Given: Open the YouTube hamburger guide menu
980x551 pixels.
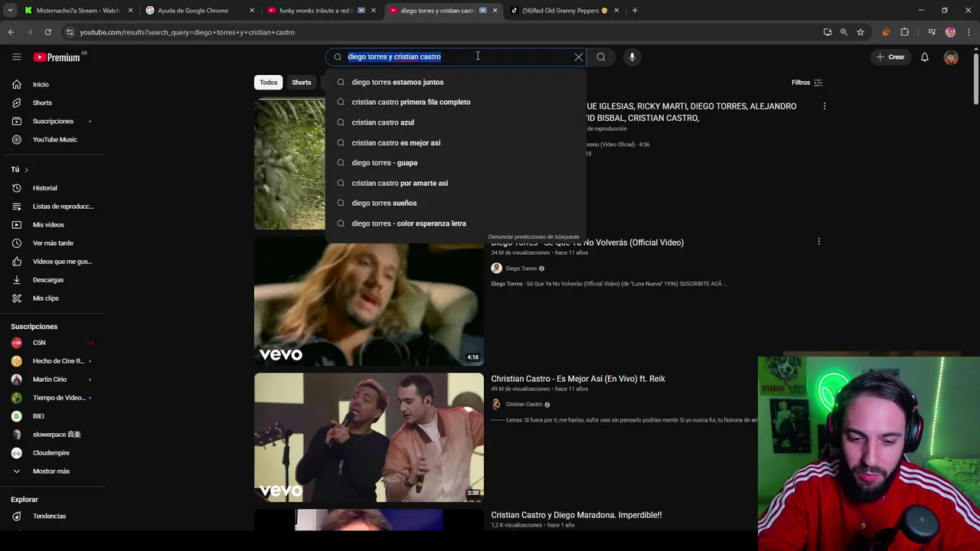Looking at the screenshot, I should click(16, 57).
